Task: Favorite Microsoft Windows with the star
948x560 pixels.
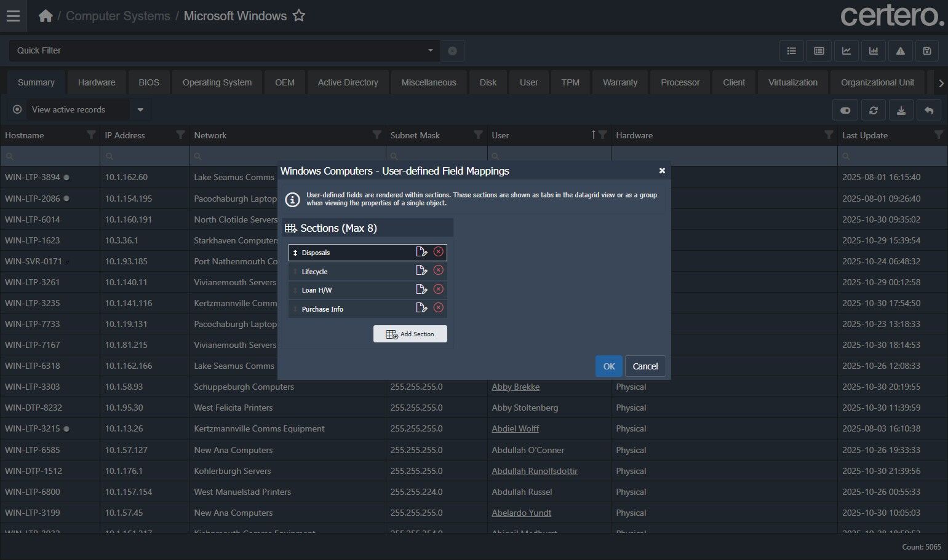Action: click(x=299, y=16)
